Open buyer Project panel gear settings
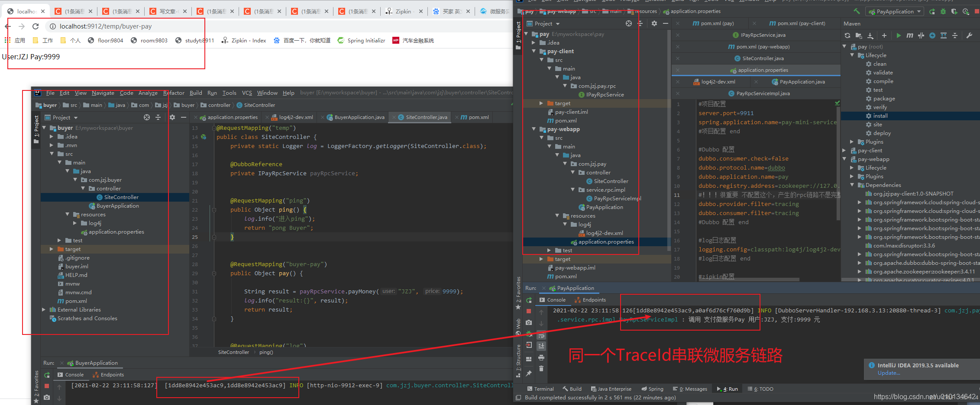 172,117
